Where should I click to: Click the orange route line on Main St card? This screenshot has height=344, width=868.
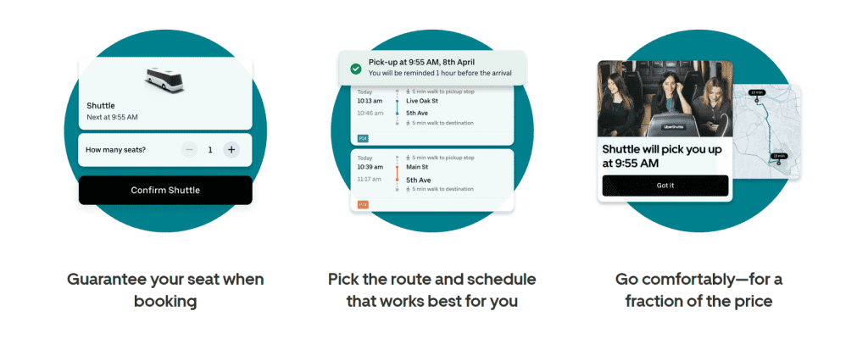pyautogui.click(x=397, y=174)
